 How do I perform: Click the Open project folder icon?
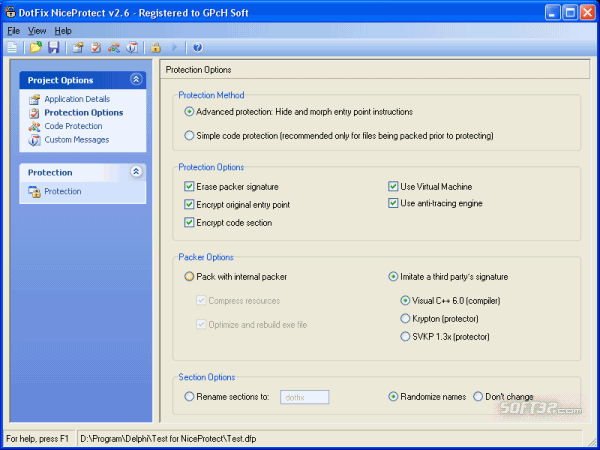pyautogui.click(x=36, y=47)
